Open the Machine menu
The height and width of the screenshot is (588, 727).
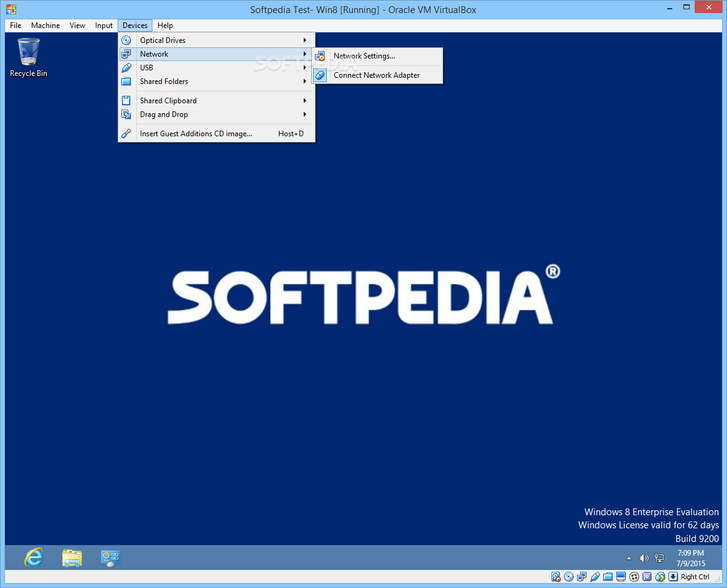coord(45,26)
